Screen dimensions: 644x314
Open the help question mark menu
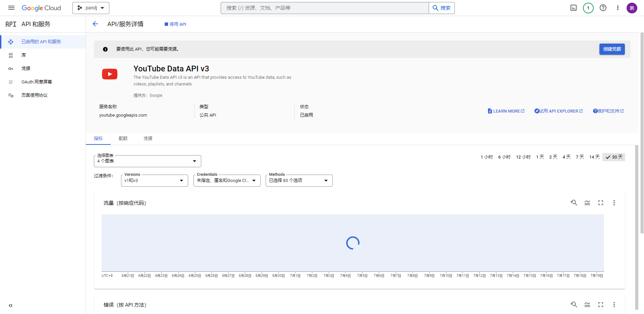pos(603,8)
